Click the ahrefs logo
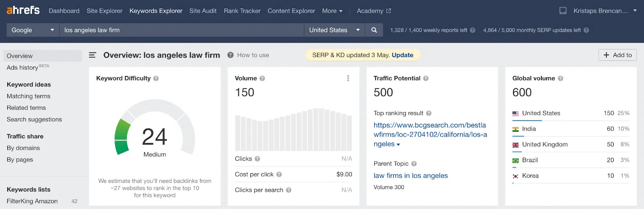 click(23, 10)
